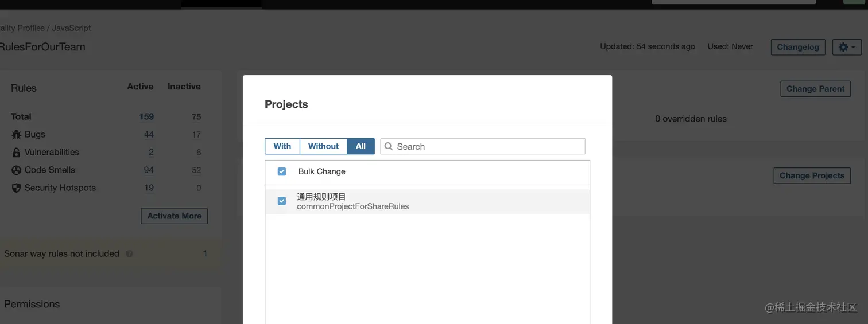This screenshot has width=868, height=324.
Task: Focus the project Search field
Action: [x=483, y=146]
